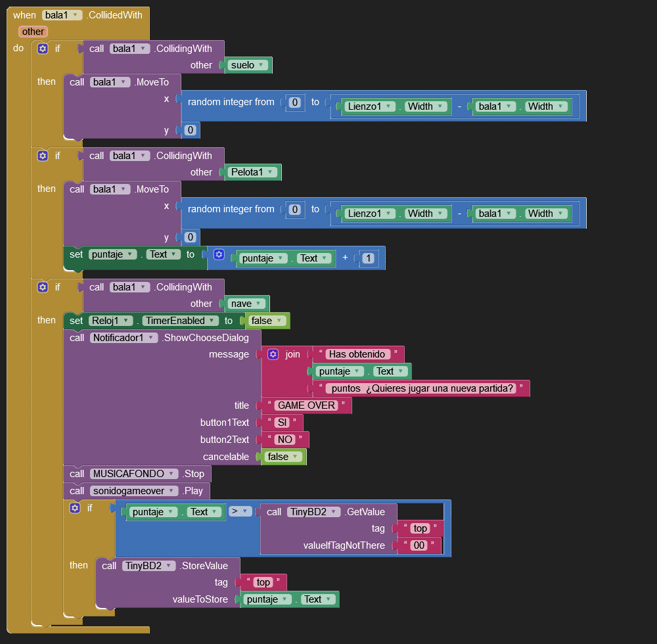Edit the SI button1Text string

(x=283, y=423)
